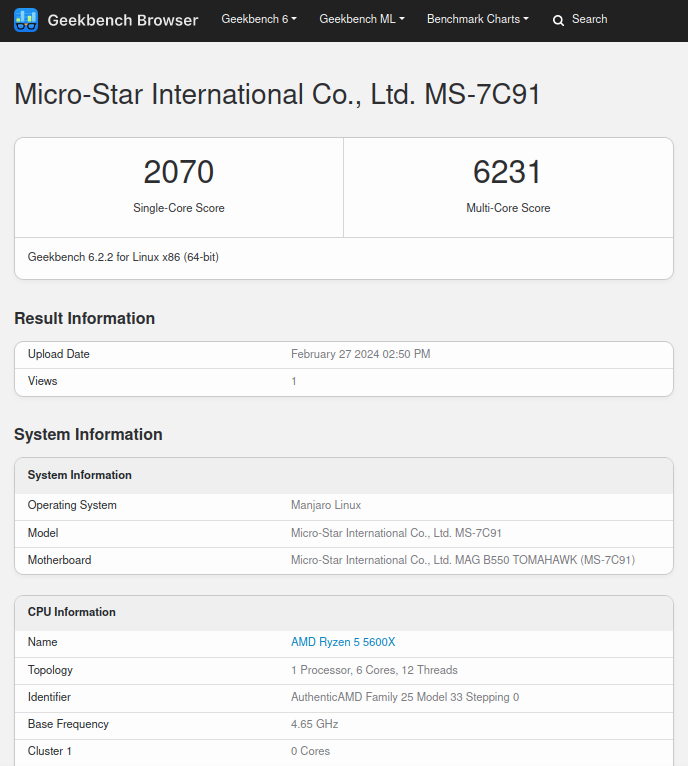Expand the Geekbench 6 dropdown menu
The width and height of the screenshot is (688, 766).
[259, 19]
